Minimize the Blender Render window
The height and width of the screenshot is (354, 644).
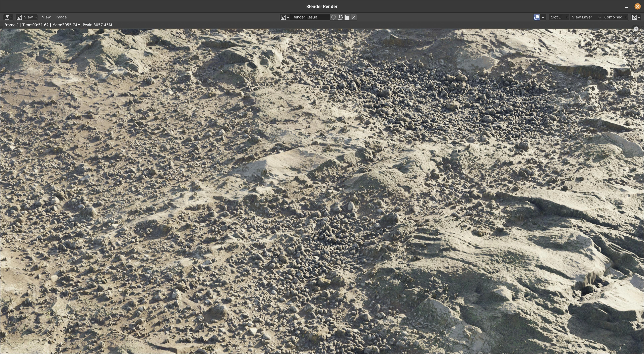626,7
